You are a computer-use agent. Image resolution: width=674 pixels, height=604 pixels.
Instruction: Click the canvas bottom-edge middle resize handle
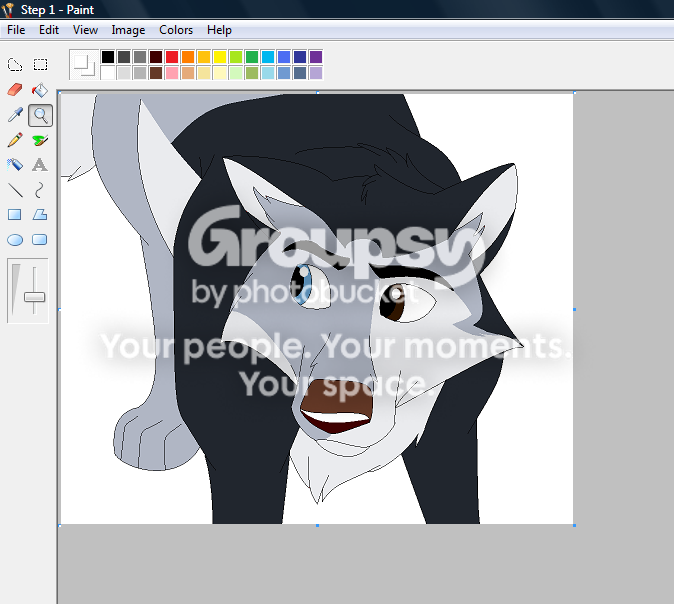click(x=317, y=525)
